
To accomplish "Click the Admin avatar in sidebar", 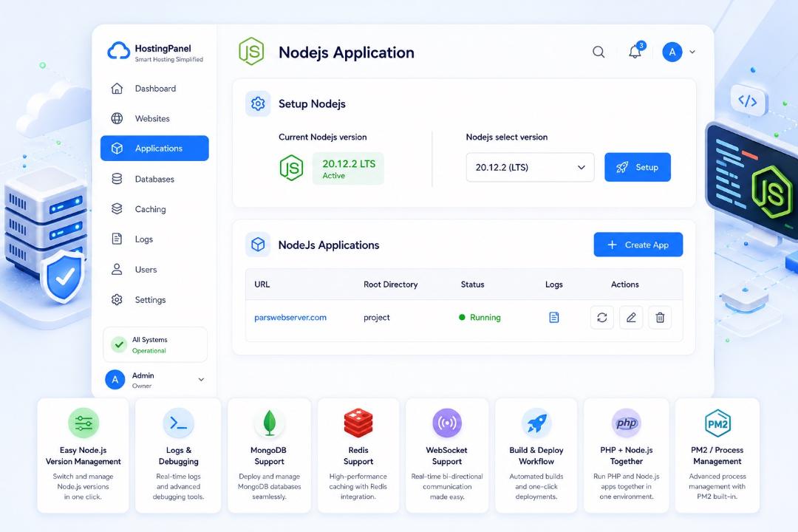I will click(x=115, y=380).
